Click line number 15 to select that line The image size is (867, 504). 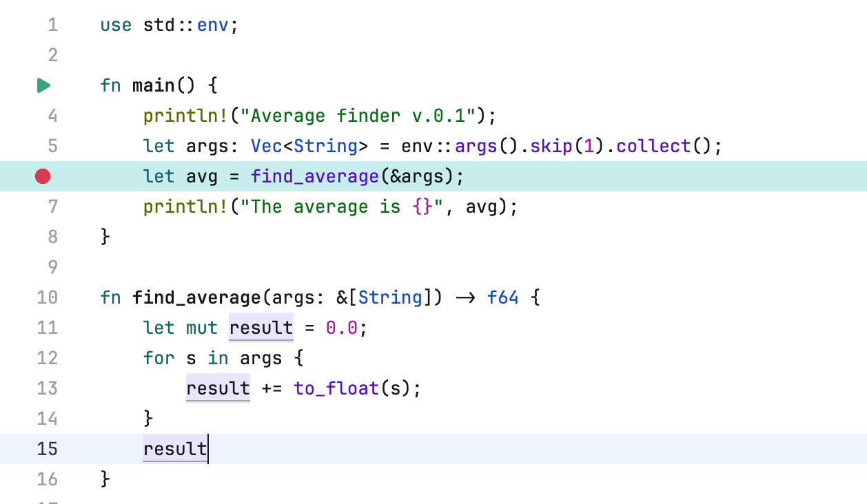click(47, 449)
